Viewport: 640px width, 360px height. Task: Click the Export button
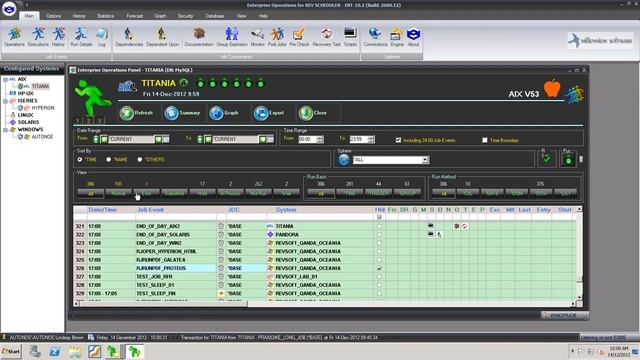pyautogui.click(x=269, y=113)
